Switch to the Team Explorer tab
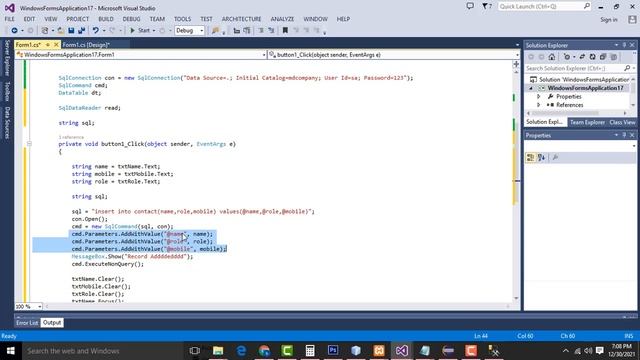This screenshot has width=640, height=360. pyautogui.click(x=587, y=122)
